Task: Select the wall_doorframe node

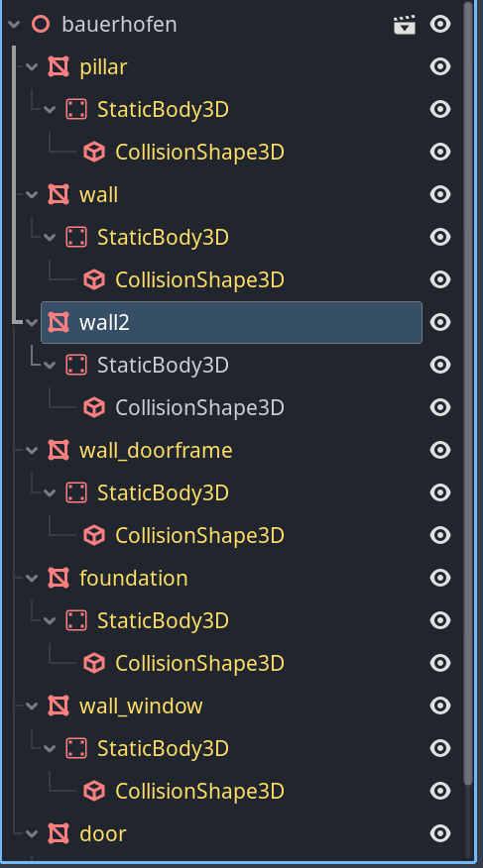Action: [156, 451]
